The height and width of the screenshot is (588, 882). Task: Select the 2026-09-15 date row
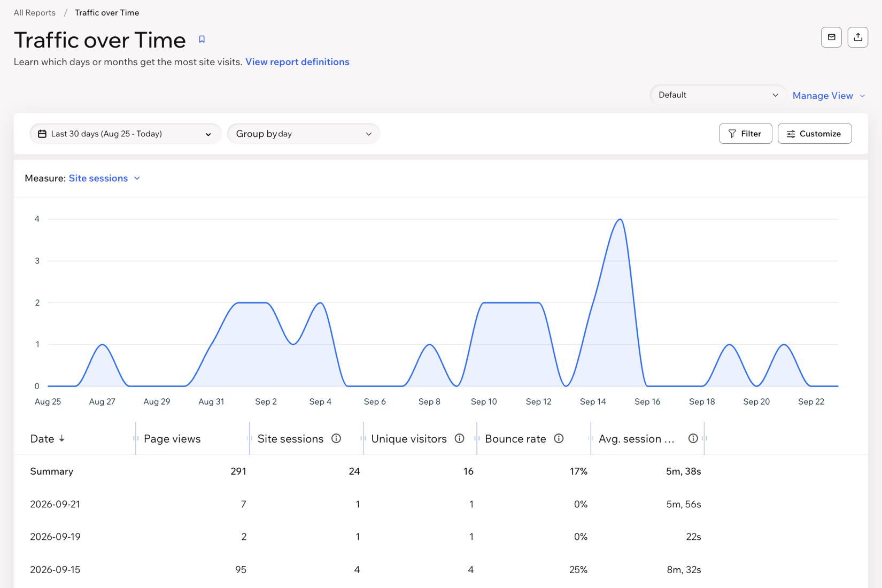coord(441,570)
